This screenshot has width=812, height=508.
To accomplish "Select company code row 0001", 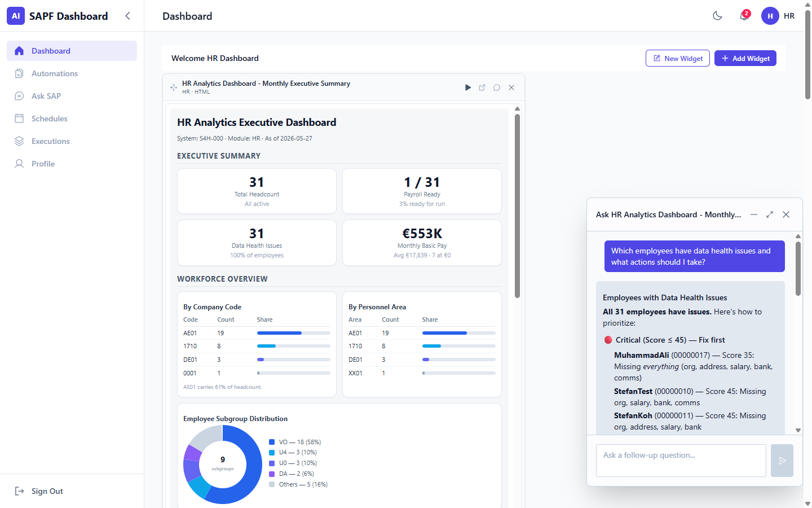I will click(257, 373).
